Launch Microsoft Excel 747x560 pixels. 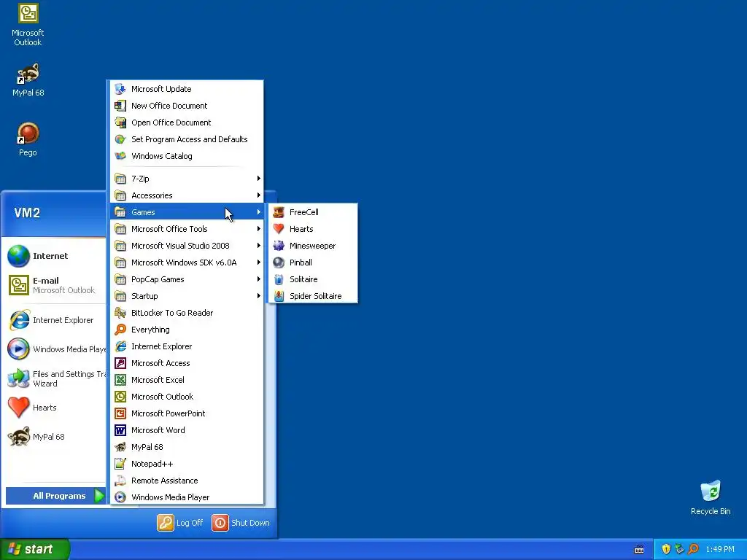(x=187, y=379)
